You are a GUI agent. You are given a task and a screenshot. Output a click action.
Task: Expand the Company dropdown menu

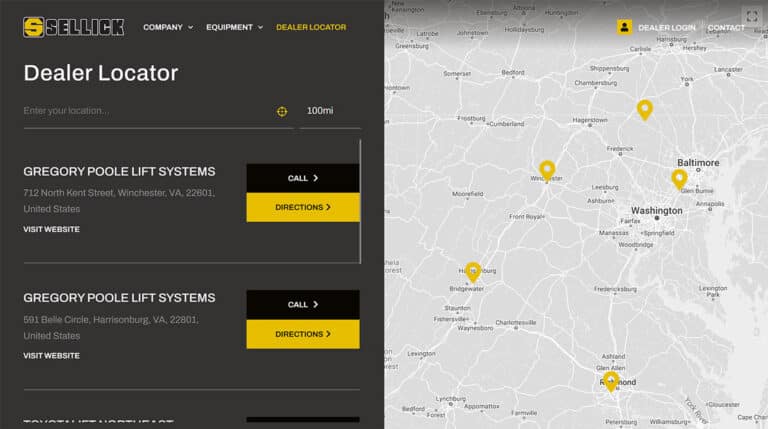pos(168,27)
